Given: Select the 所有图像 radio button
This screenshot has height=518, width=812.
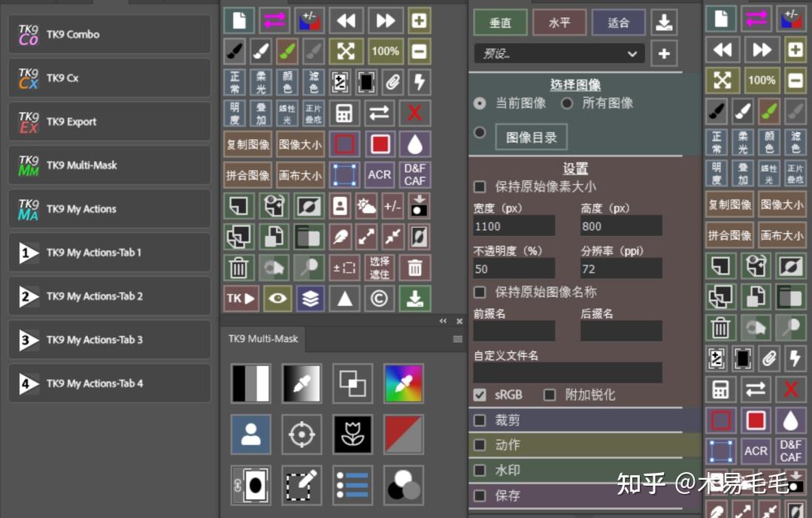Looking at the screenshot, I should [x=568, y=104].
